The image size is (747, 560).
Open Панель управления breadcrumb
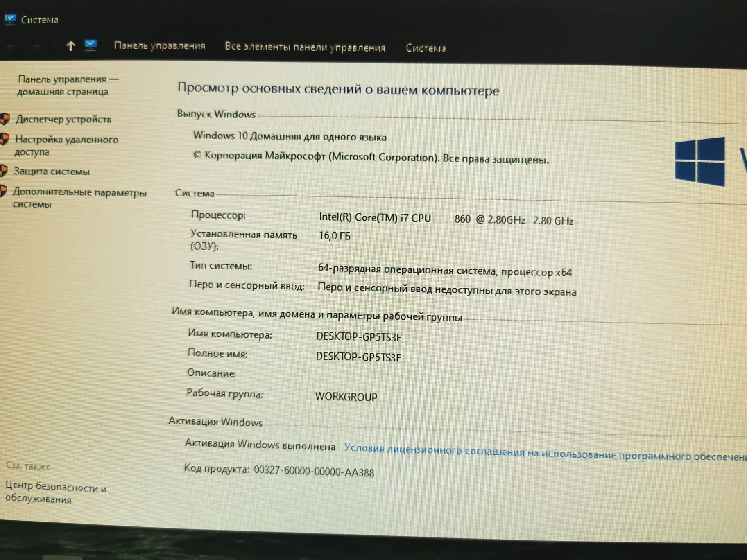click(x=160, y=45)
